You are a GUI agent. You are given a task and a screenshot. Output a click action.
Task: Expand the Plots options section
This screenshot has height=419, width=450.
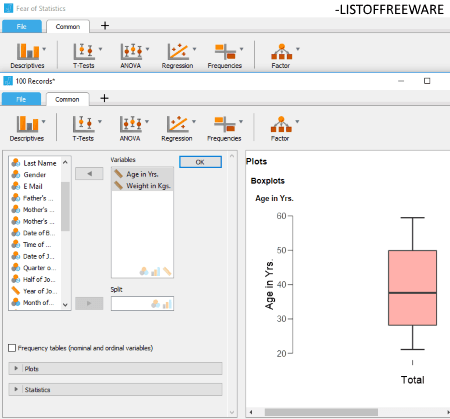point(115,369)
